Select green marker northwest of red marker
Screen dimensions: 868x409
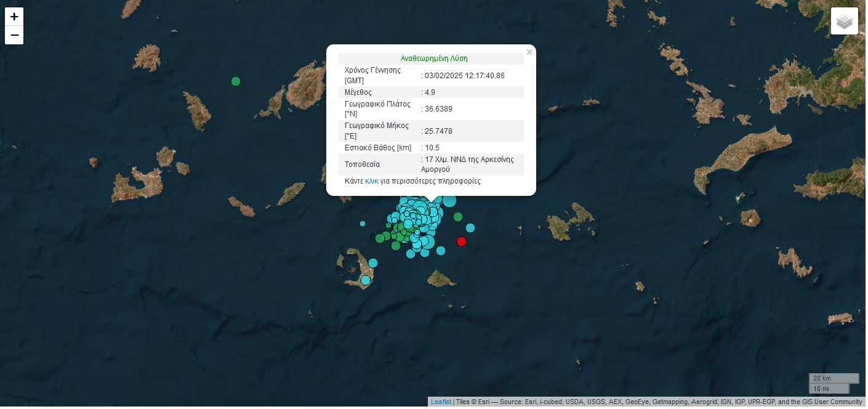458,217
